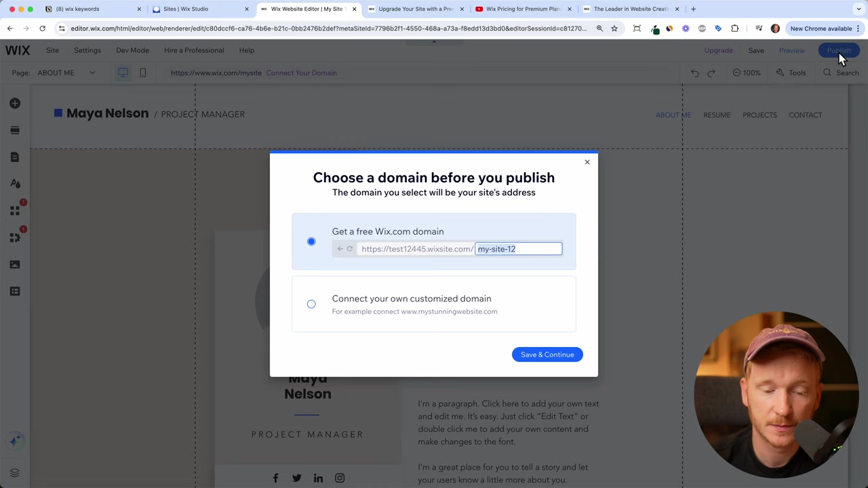Click the Chrome profile avatar
The image size is (868, 488).
(775, 28)
